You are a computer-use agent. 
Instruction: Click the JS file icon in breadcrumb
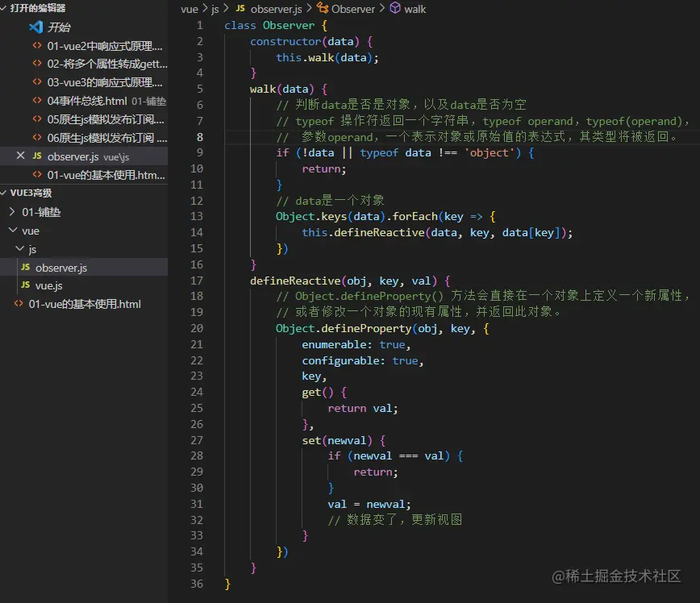click(240, 9)
